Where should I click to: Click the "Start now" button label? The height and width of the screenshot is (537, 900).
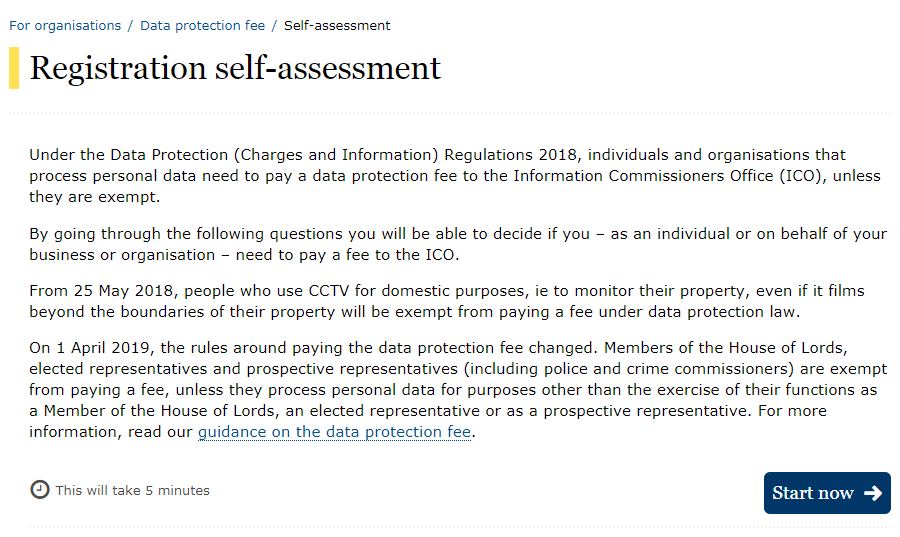click(812, 493)
